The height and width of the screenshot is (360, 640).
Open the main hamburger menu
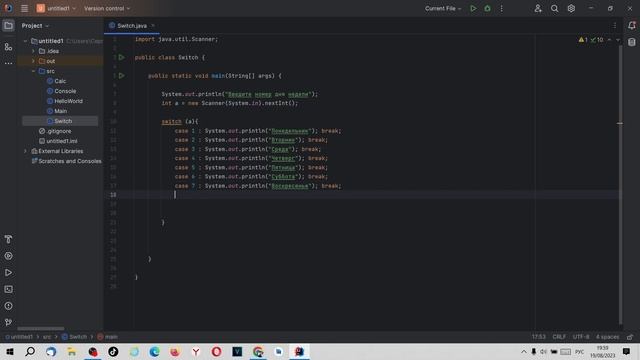click(x=24, y=8)
